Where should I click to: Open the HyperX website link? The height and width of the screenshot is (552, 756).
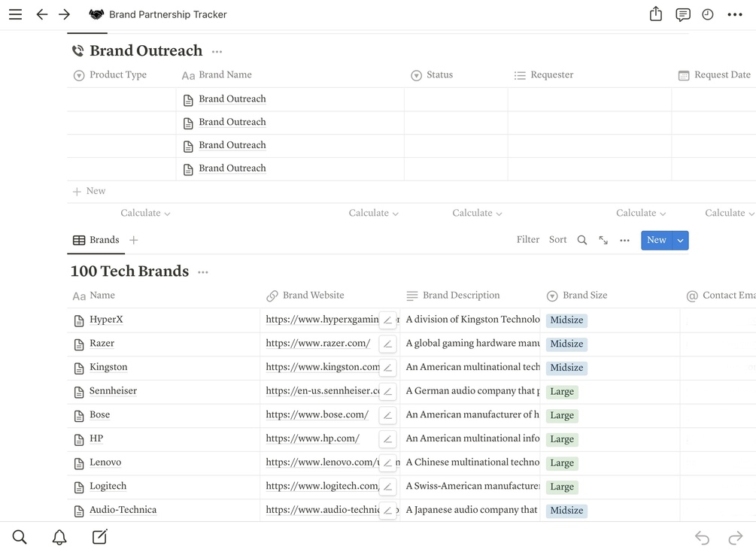(320, 320)
